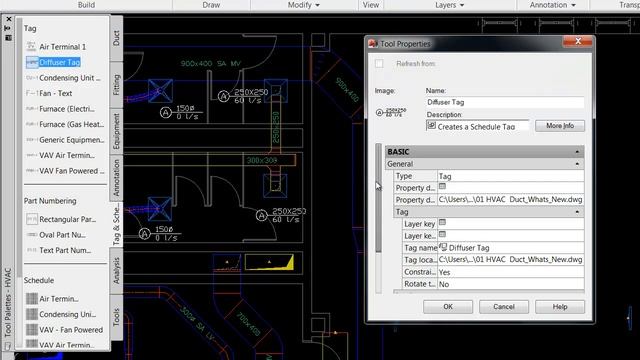Click the Description field
The image size is (640, 360).
(478, 126)
